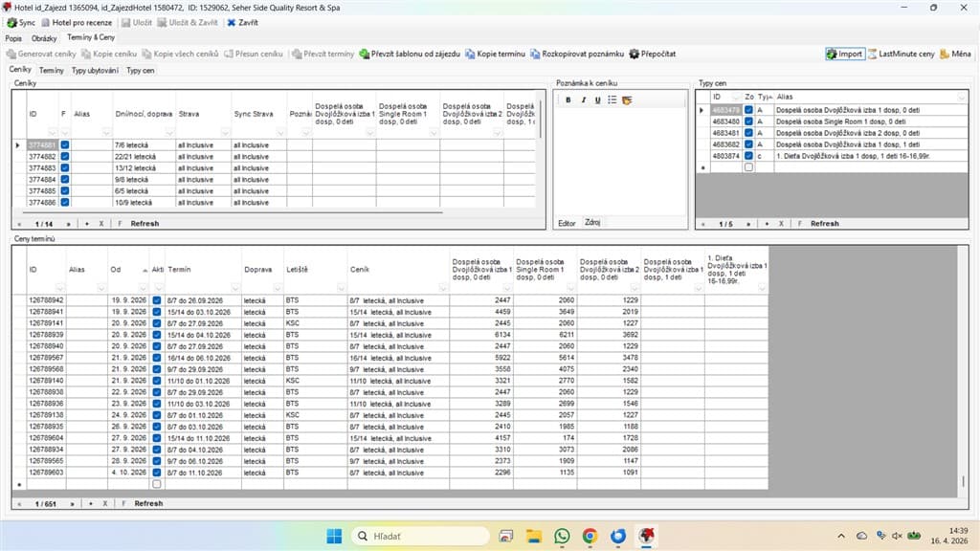Insert a bullet list in the Poznámka editor

click(612, 99)
